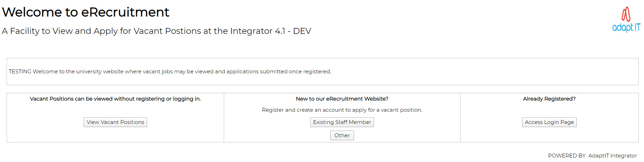Click the red Adapt IT logo symbol
The image size is (644, 162).
[x=626, y=14]
